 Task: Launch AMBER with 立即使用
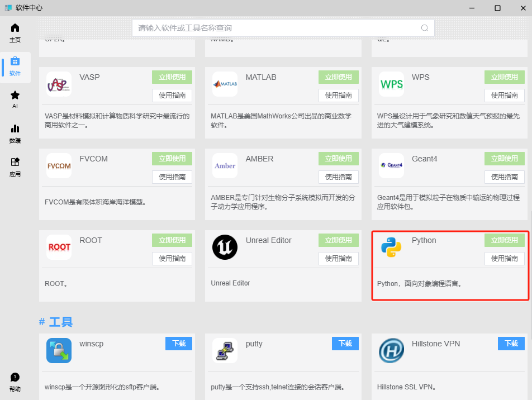coord(338,159)
